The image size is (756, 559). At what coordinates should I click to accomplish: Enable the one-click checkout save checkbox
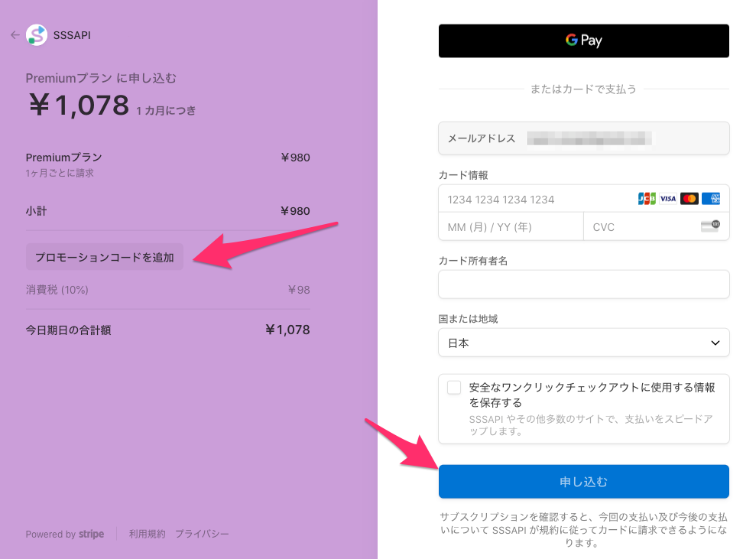click(x=454, y=388)
